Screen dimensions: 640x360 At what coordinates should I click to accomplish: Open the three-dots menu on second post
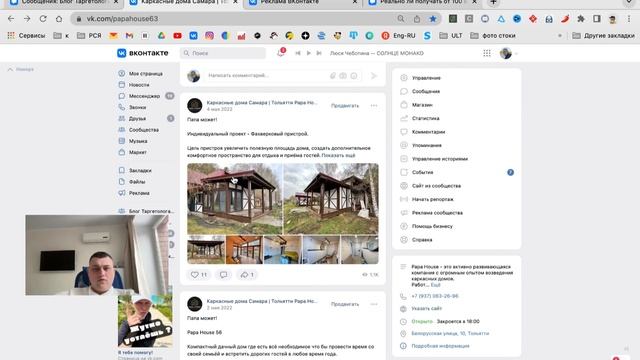tap(374, 304)
